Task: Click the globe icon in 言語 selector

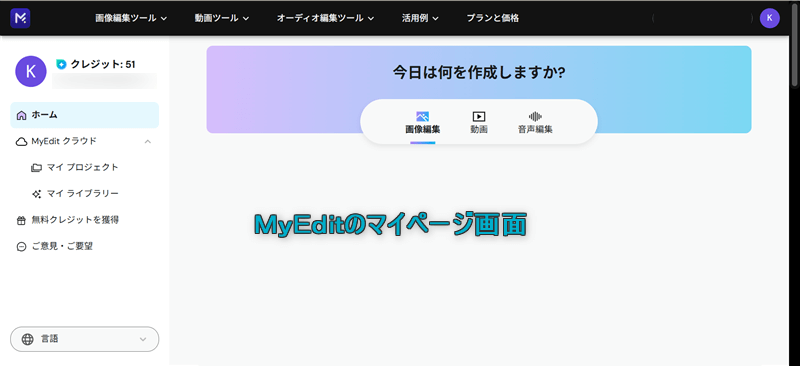Action: click(28, 339)
